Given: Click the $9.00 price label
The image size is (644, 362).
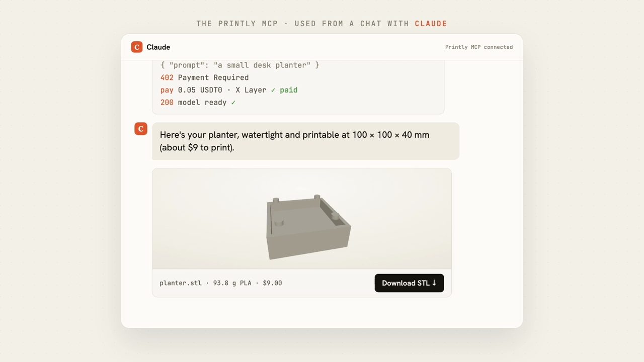Looking at the screenshot, I should click(x=272, y=283).
